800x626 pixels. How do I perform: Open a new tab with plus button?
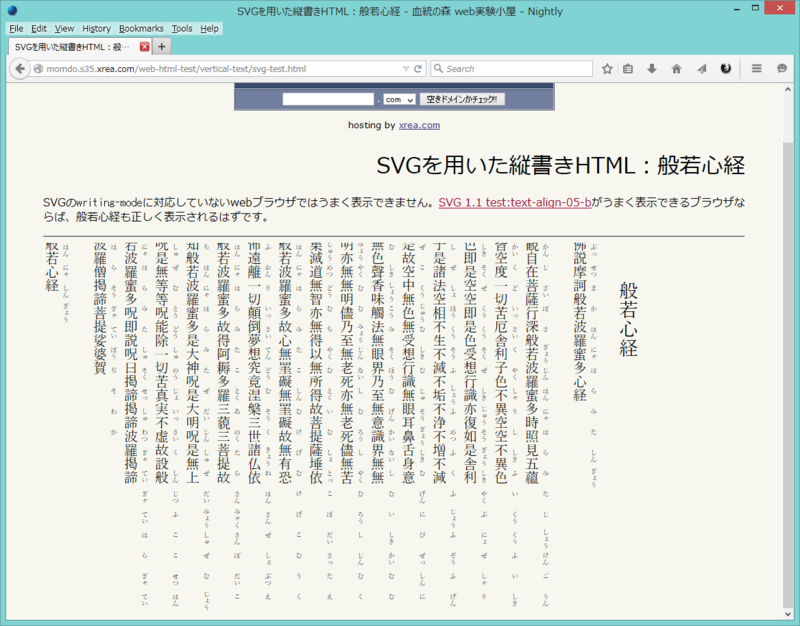point(161,47)
